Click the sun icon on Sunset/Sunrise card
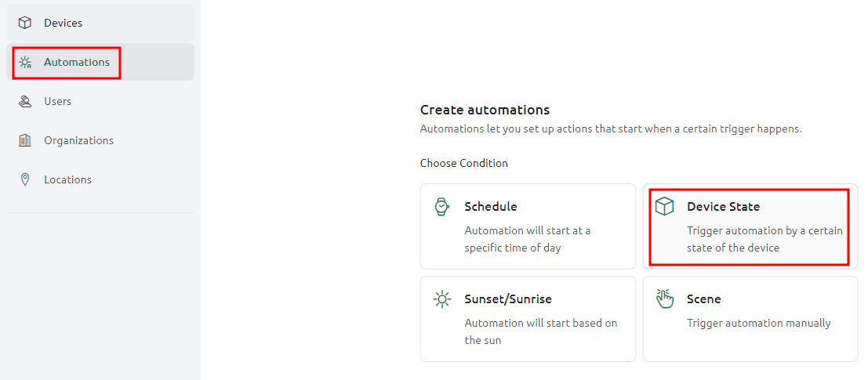868x380 pixels. 441,299
